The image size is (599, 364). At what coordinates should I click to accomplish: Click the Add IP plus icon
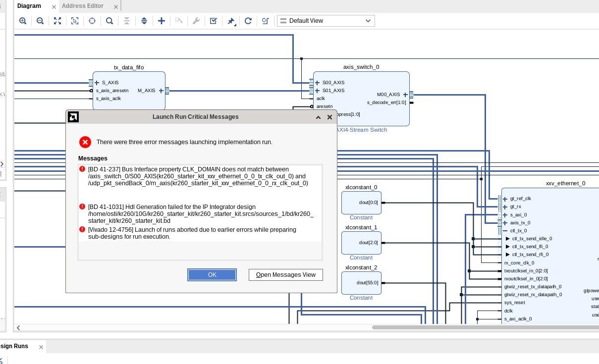coord(161,21)
